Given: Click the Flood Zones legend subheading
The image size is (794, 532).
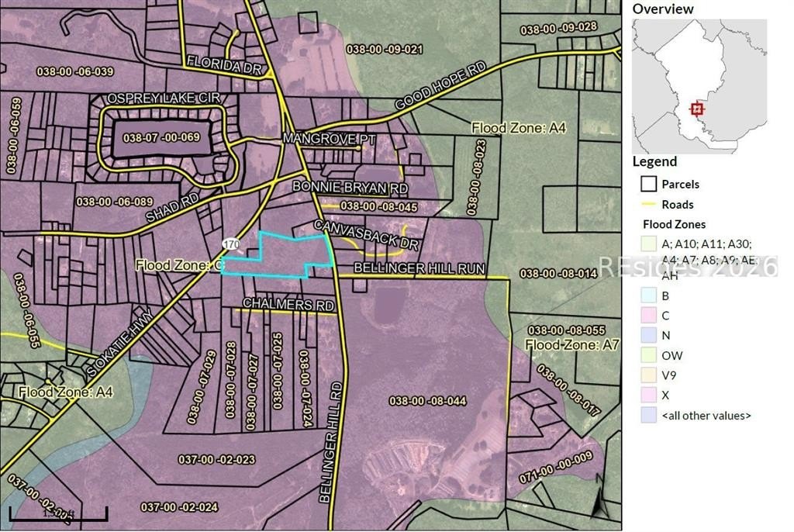Looking at the screenshot, I should click(x=674, y=224).
